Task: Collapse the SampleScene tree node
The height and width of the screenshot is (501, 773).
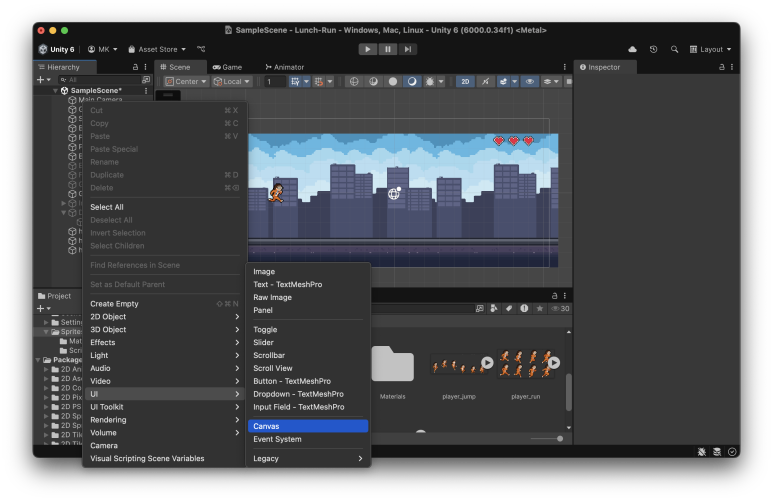Action: pos(55,91)
